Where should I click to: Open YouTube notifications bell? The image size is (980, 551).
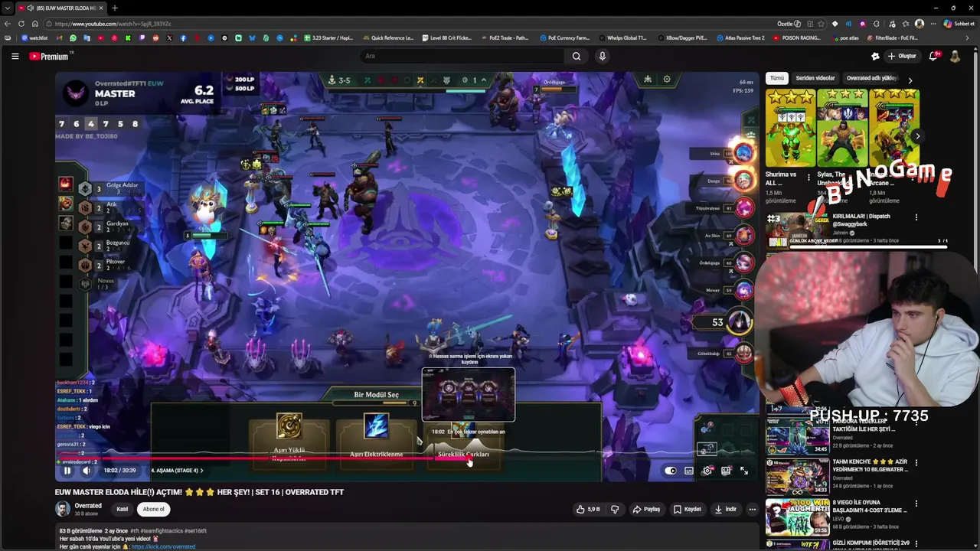click(933, 56)
